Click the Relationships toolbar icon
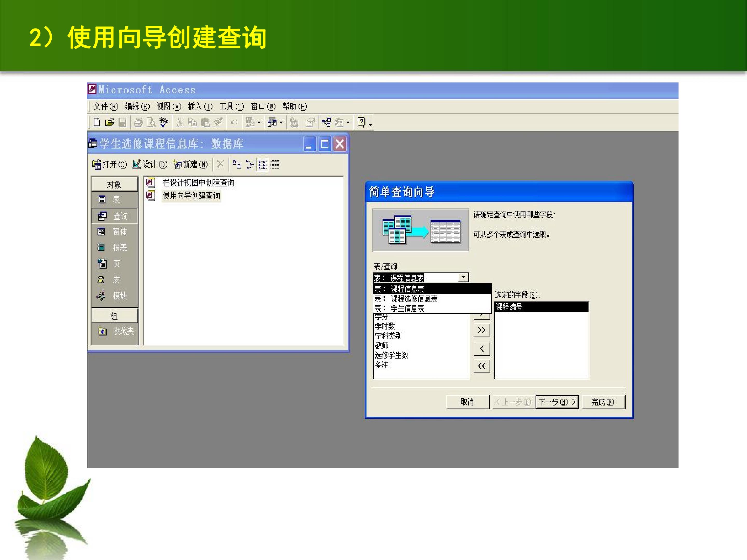747x560 pixels. click(x=326, y=122)
